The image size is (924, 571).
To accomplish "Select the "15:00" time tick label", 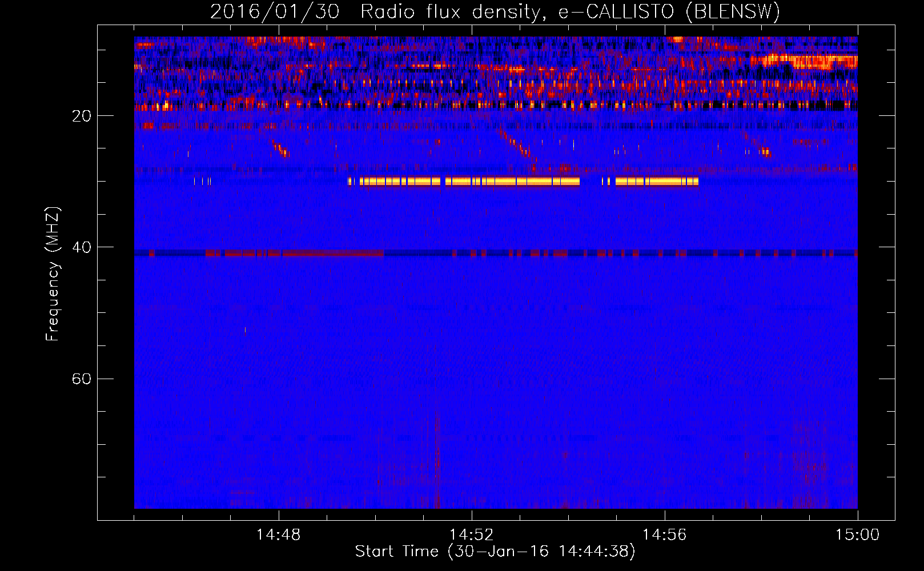I will point(858,534).
